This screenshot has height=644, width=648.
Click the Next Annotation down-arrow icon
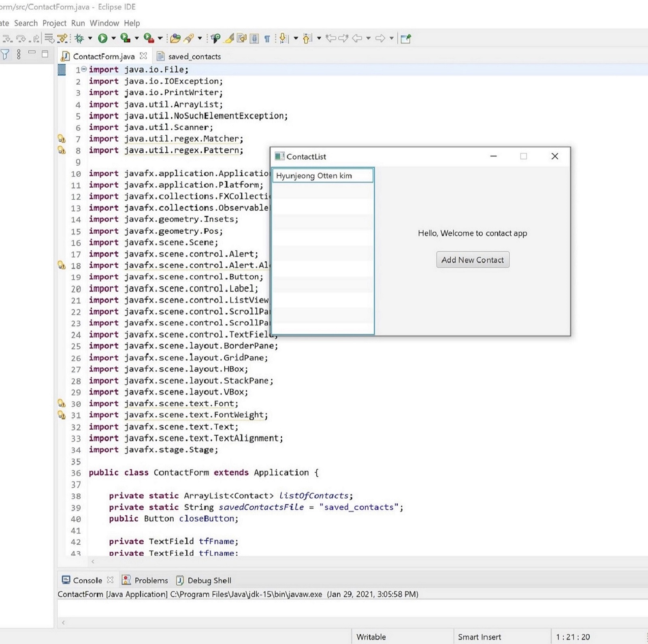coord(284,38)
